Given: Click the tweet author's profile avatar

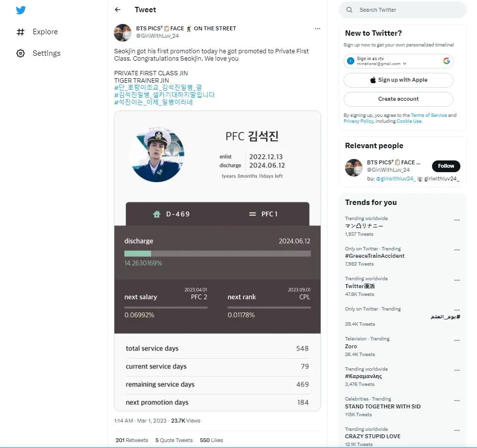Looking at the screenshot, I should click(123, 33).
